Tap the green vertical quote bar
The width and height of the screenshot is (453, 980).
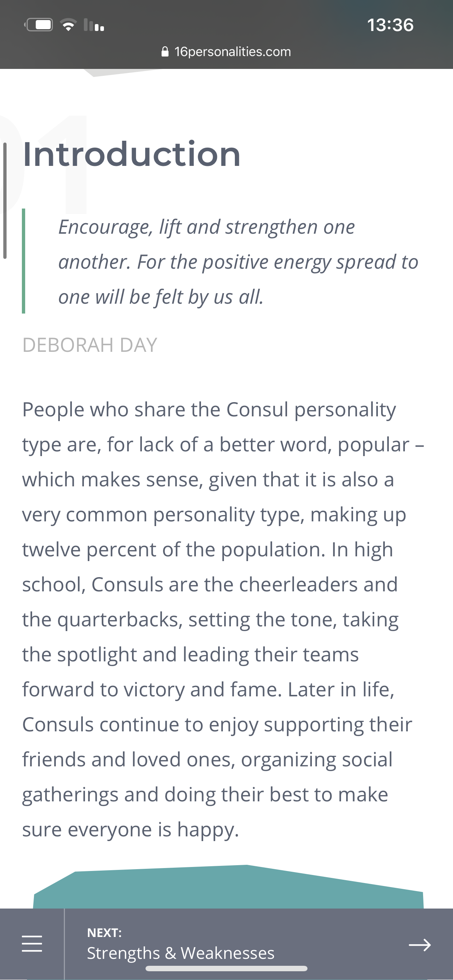(24, 261)
